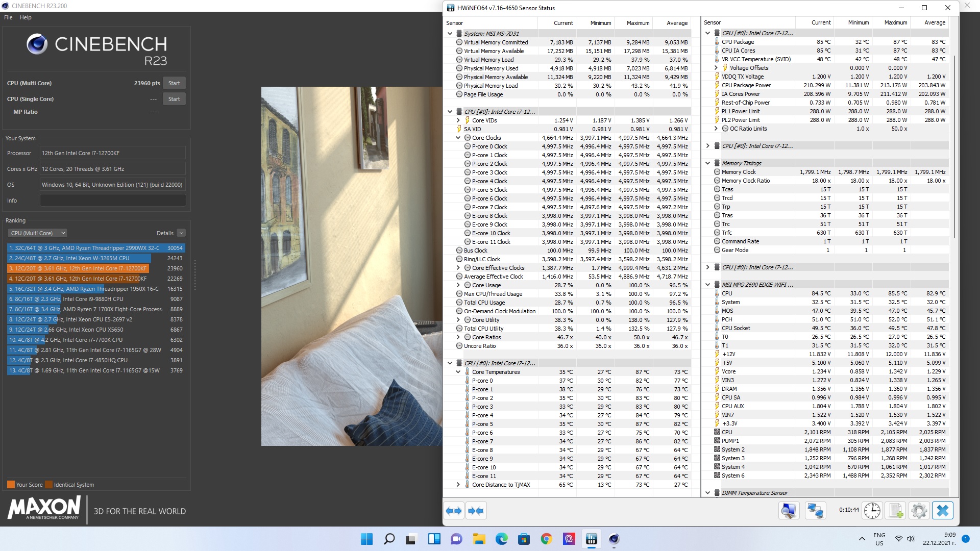Open Windows Start menu on taskbar
The width and height of the screenshot is (980, 551).
click(x=366, y=539)
